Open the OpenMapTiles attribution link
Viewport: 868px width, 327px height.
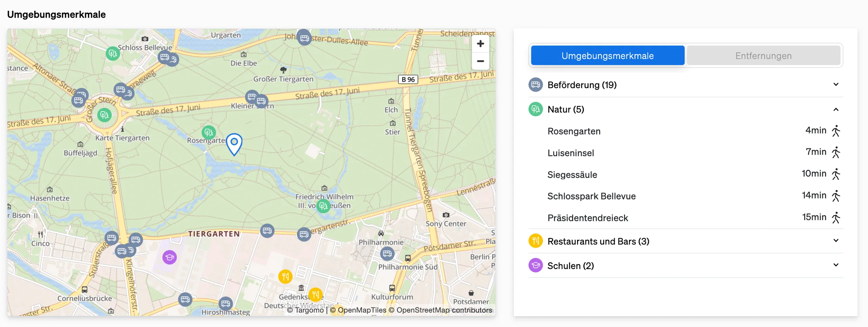coord(358,310)
